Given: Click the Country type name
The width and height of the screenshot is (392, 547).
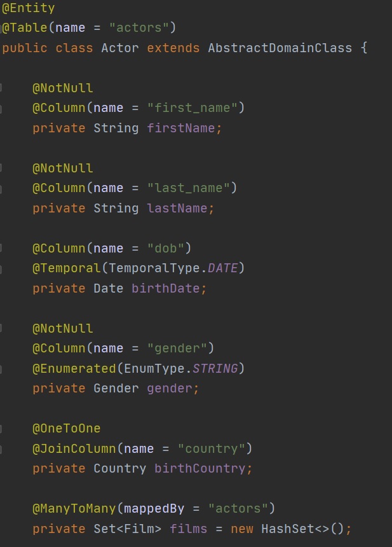Looking at the screenshot, I should click(x=120, y=468).
